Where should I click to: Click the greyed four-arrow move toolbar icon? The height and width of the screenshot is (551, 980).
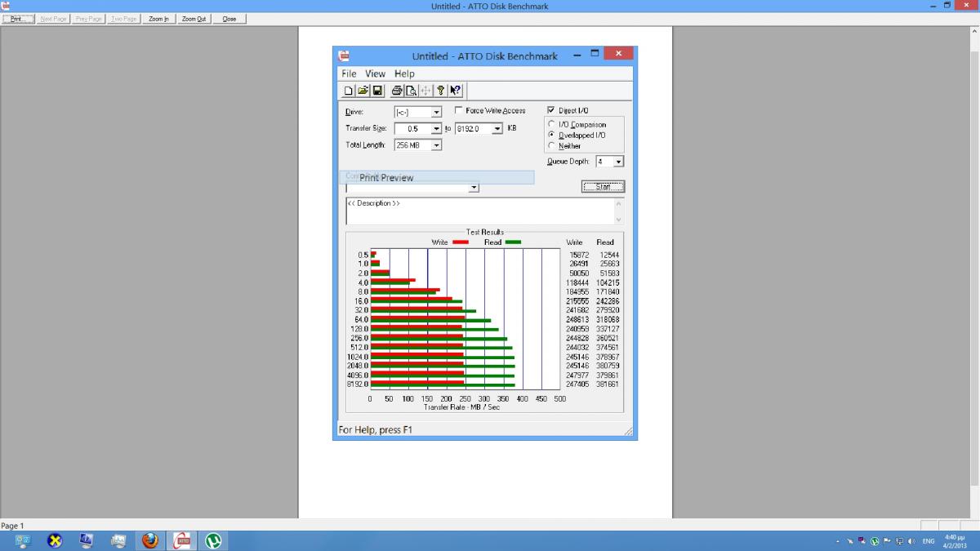point(425,91)
